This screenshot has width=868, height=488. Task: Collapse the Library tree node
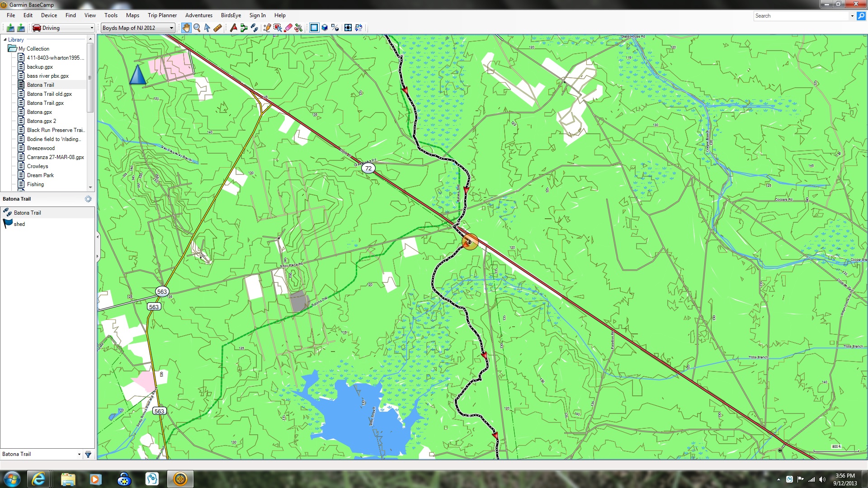click(x=5, y=40)
